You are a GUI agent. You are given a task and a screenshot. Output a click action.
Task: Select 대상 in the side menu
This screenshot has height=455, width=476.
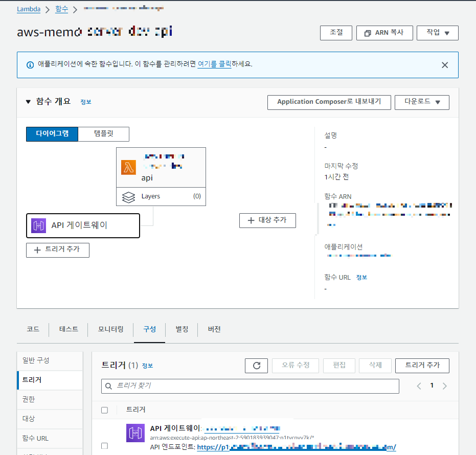click(50, 419)
